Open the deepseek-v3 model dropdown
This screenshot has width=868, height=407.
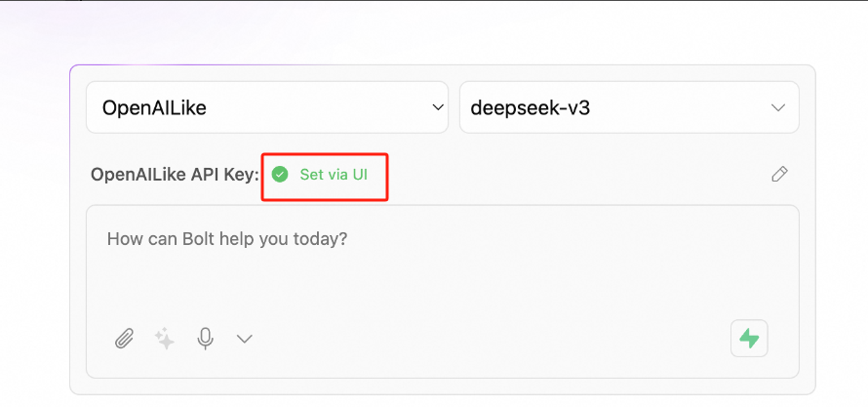(x=629, y=107)
